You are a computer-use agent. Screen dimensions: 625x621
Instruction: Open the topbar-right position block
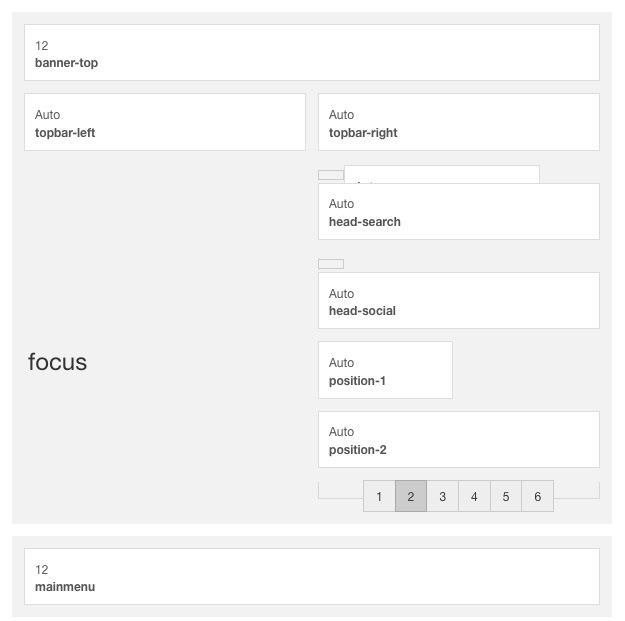pyautogui.click(x=459, y=122)
